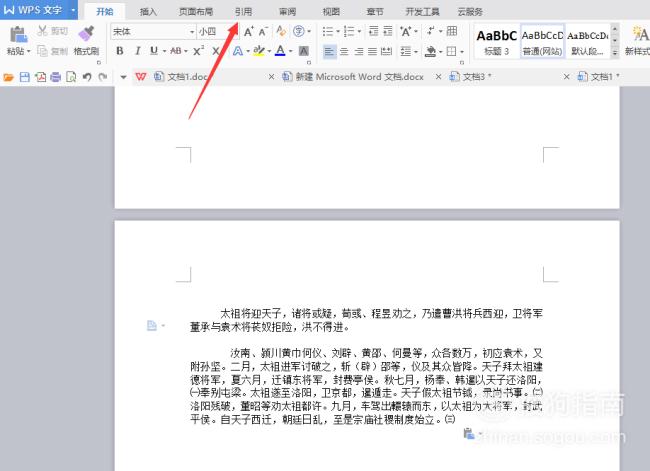Set center paragraph alignment
Image resolution: width=650 pixels, height=471 pixels.
344,51
